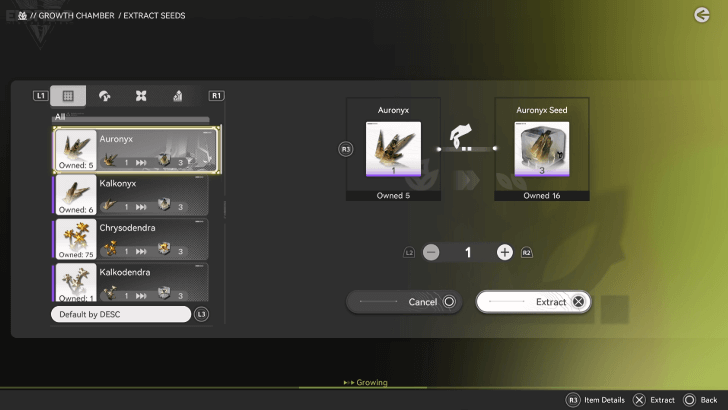Click the seed cube icon in Chrysodendra row
This screenshot has width=728, height=410.
click(163, 249)
